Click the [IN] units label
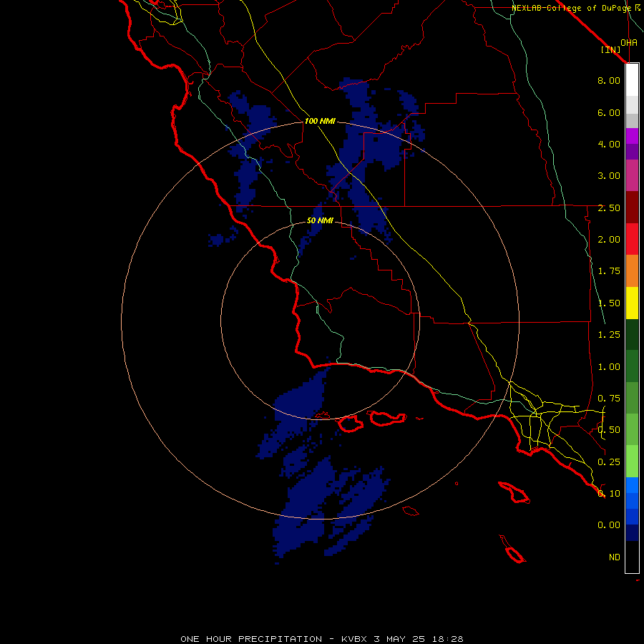 pos(611,49)
